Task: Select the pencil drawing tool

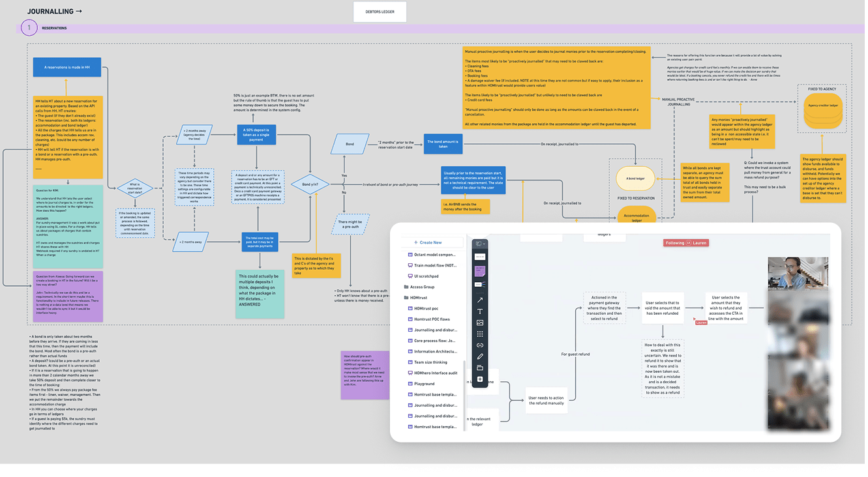Action: [479, 356]
